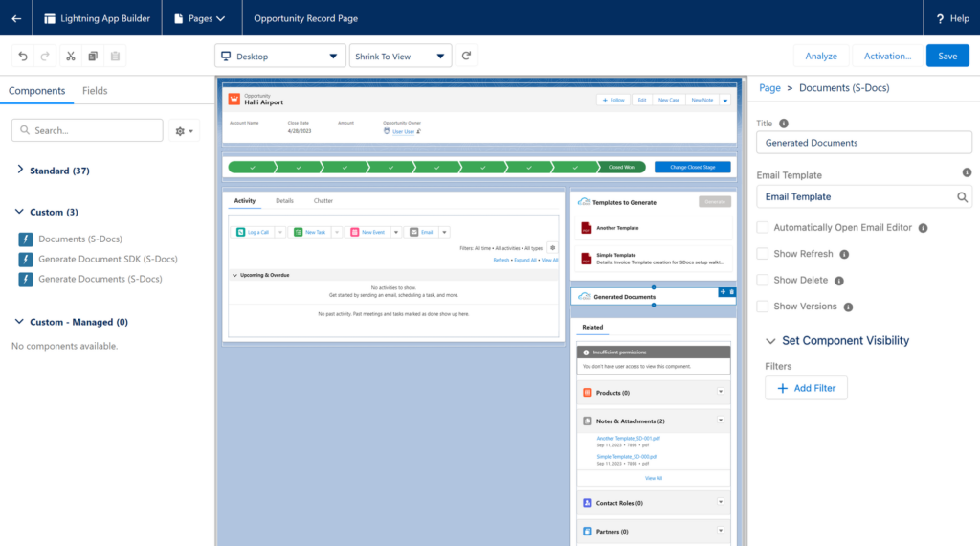Select Generate Documents (S-Docs) component icon
Screen dimensions: 980x546
click(x=26, y=279)
